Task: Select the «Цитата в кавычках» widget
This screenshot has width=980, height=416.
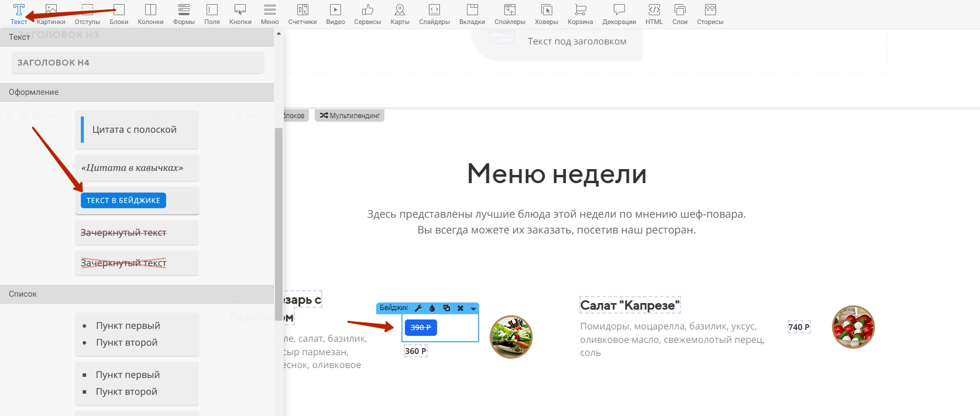Action: pos(137,168)
